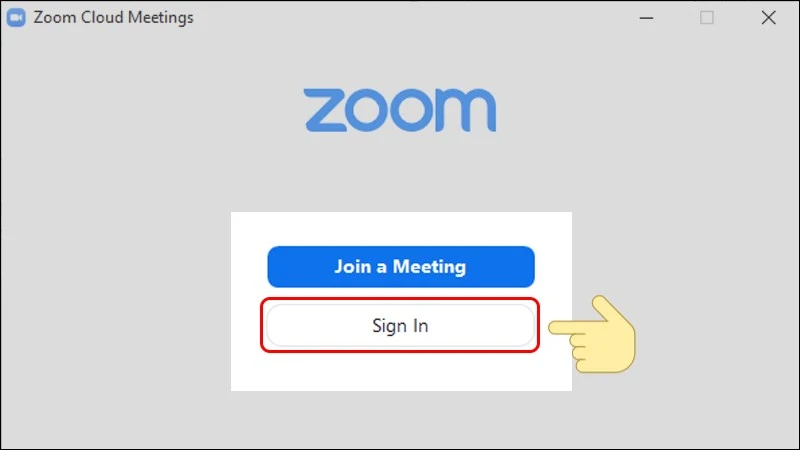Click the letter m in the zoom logo

462,110
